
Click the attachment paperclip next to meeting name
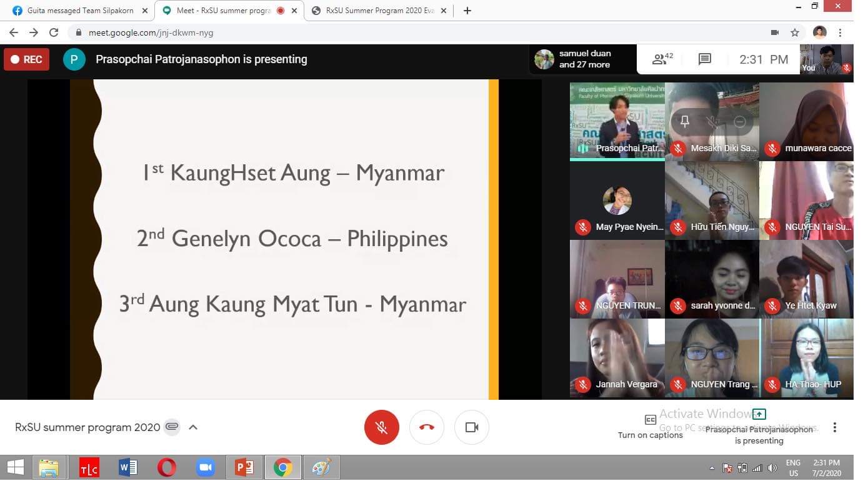172,427
